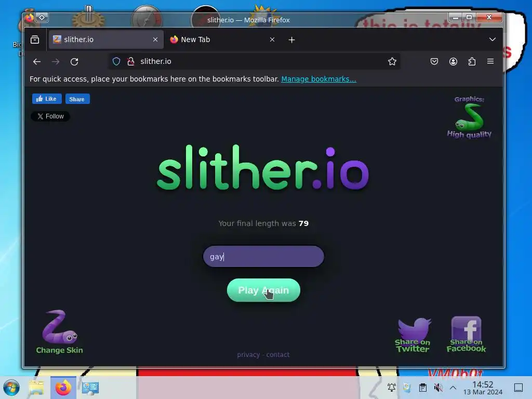Click the diamond window-pin icon in title bar
The image size is (532, 399).
pos(42,17)
